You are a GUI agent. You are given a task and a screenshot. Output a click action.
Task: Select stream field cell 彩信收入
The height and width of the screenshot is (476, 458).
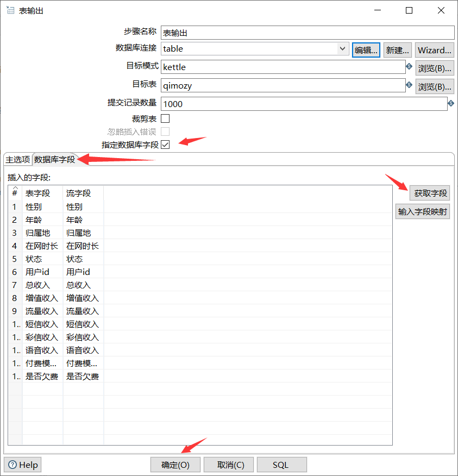coord(83,337)
